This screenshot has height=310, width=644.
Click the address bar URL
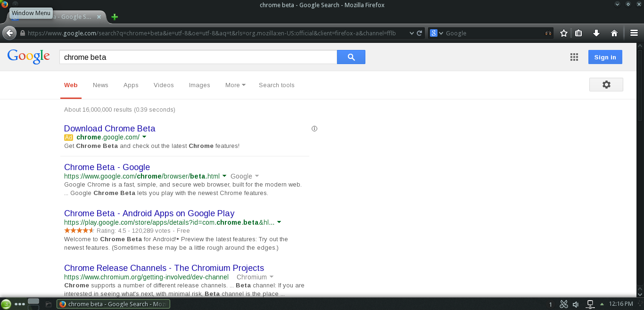pos(212,33)
